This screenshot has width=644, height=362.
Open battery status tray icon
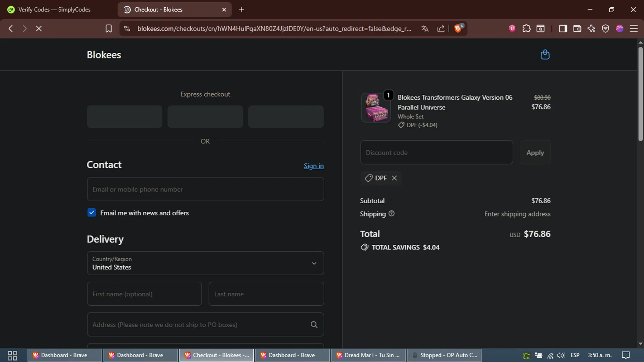coord(538,355)
